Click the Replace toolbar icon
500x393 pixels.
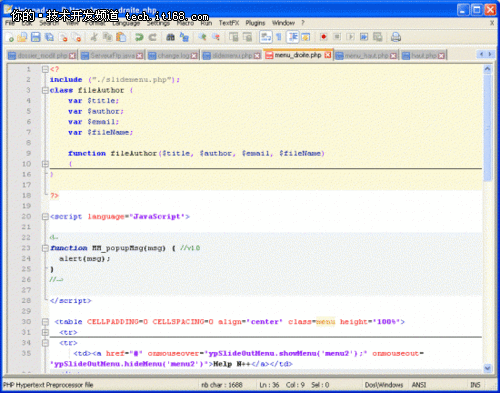click(x=184, y=37)
